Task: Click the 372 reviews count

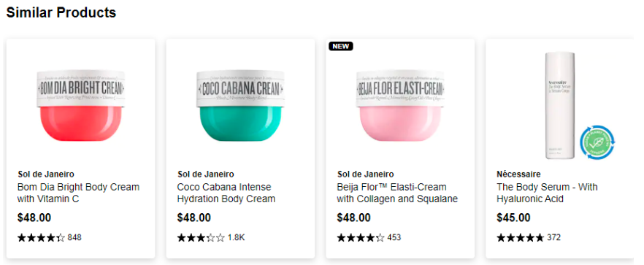Action: pyautogui.click(x=553, y=237)
